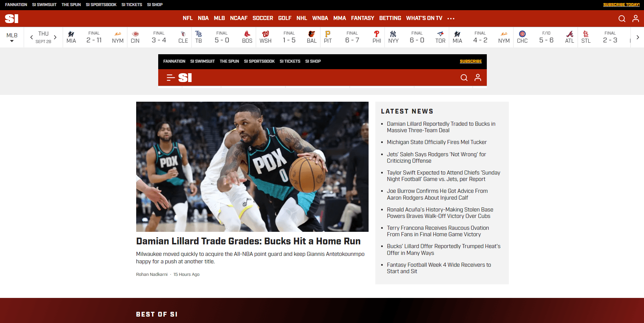644x323 pixels.
Task: Click the Toronto Blue Jays team logo
Action: 440,34
